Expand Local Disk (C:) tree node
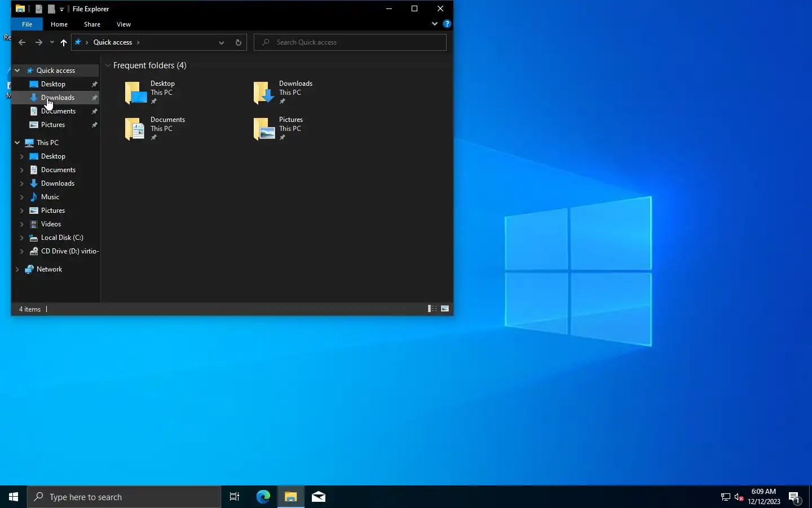This screenshot has height=508, width=812. 22,238
